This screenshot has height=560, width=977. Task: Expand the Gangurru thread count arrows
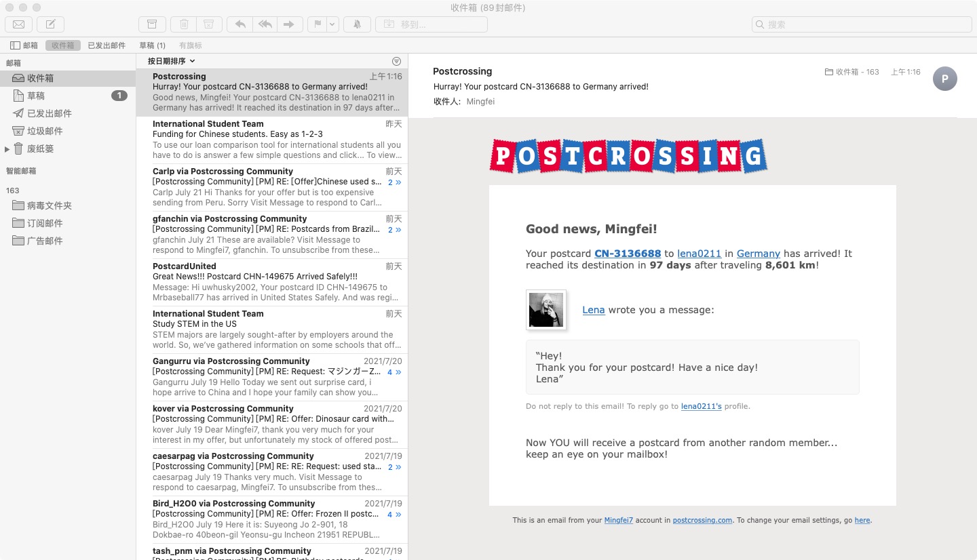(394, 372)
